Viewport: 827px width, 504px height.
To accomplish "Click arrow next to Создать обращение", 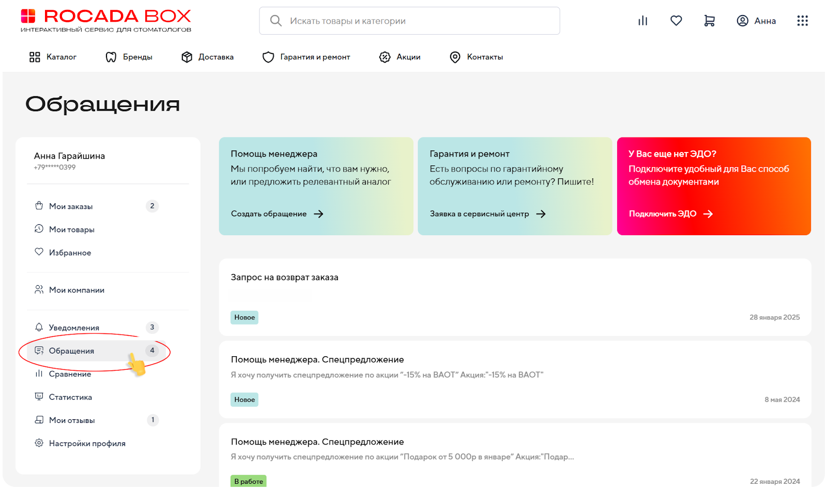I will tap(318, 214).
